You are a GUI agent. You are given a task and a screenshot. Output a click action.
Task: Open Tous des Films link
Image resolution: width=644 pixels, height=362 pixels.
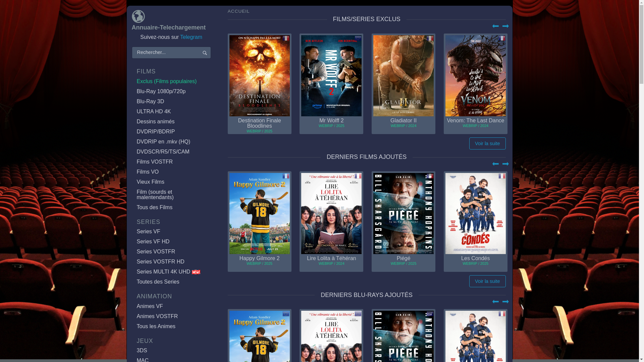pos(155,207)
